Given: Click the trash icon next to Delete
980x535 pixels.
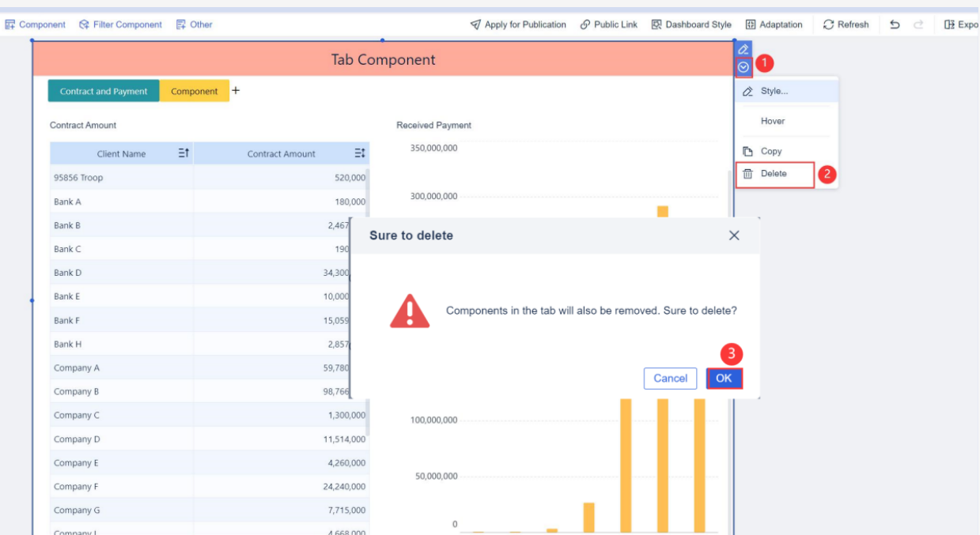Looking at the screenshot, I should 749,174.
